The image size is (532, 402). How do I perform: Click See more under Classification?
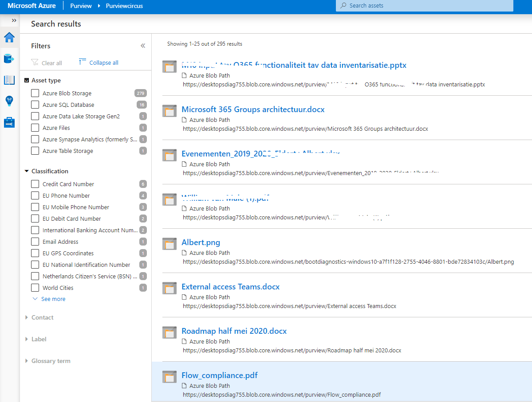click(x=53, y=299)
